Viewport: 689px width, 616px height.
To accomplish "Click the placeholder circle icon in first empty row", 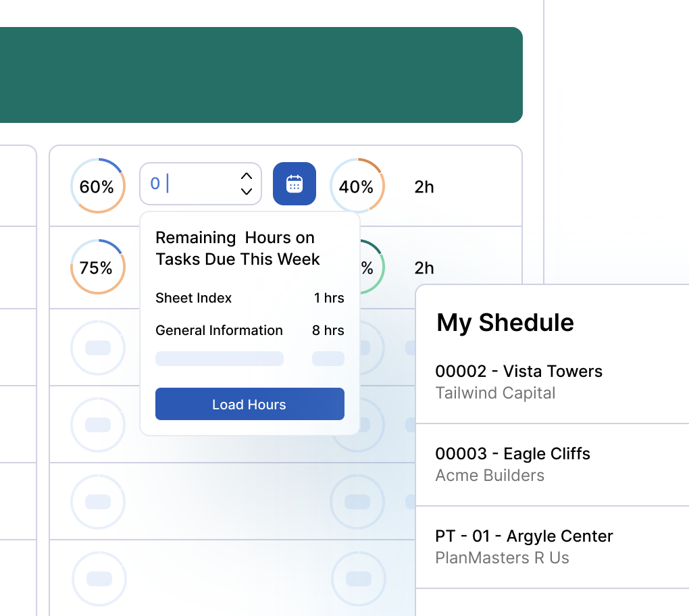I will [99, 347].
